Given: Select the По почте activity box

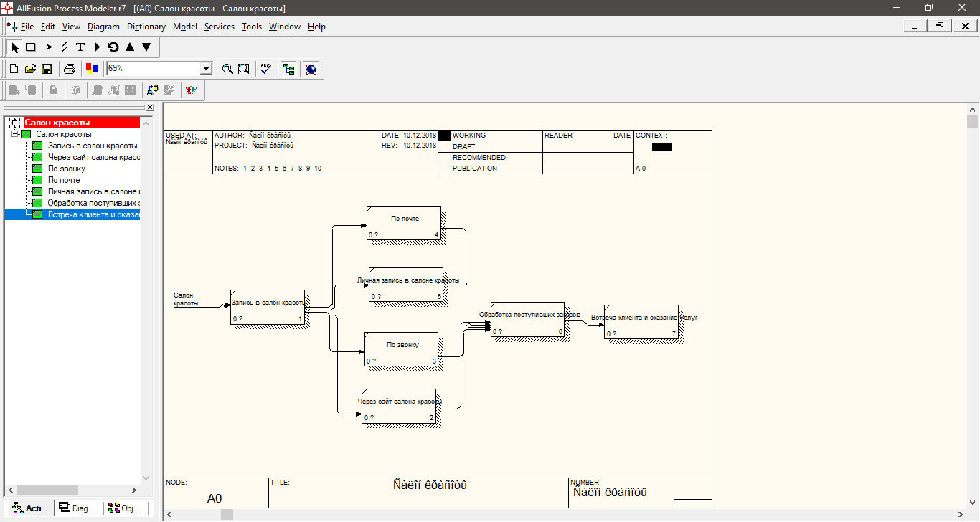Looking at the screenshot, I should [403, 223].
